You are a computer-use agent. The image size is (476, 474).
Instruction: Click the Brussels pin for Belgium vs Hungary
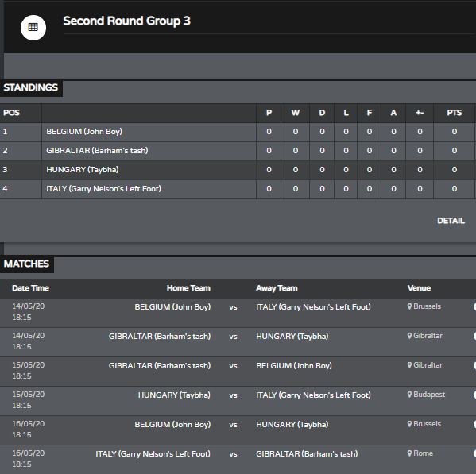pyautogui.click(x=409, y=424)
